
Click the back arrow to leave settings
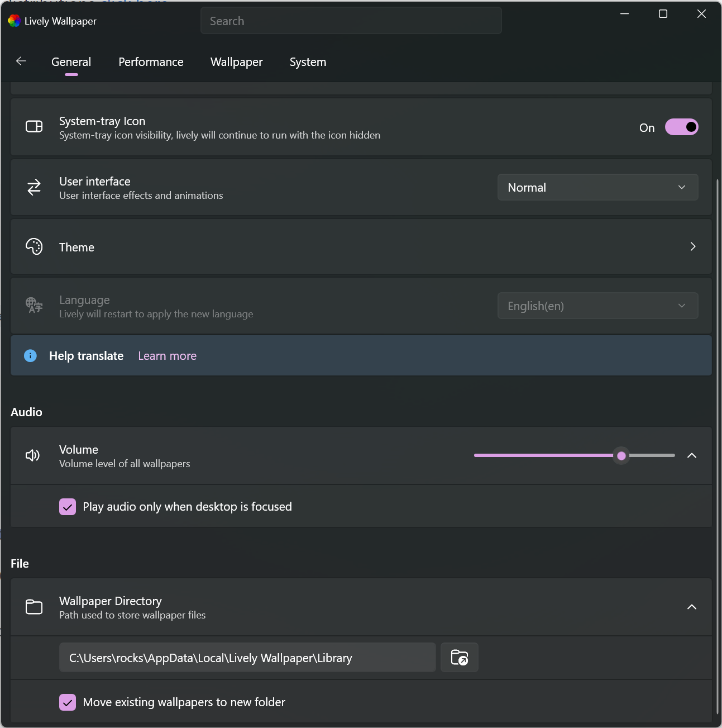pos(21,61)
